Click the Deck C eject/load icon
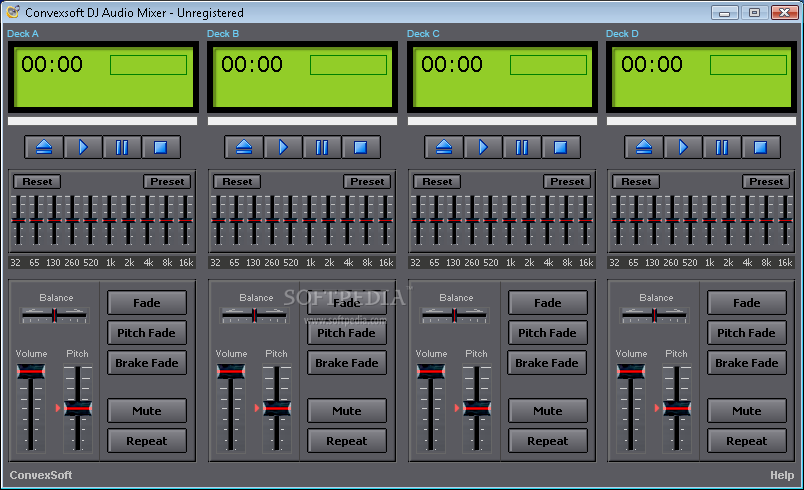Viewport: 804px width, 490px height. 444,148
